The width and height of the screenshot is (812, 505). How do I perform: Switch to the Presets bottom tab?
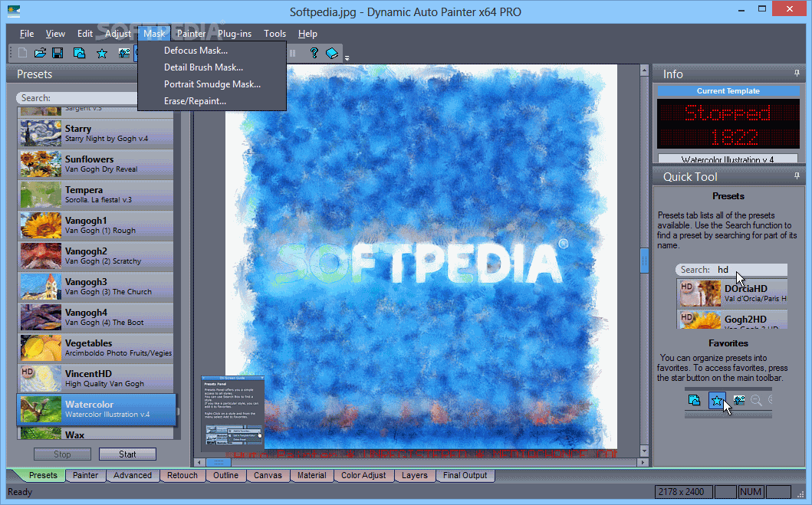point(42,475)
